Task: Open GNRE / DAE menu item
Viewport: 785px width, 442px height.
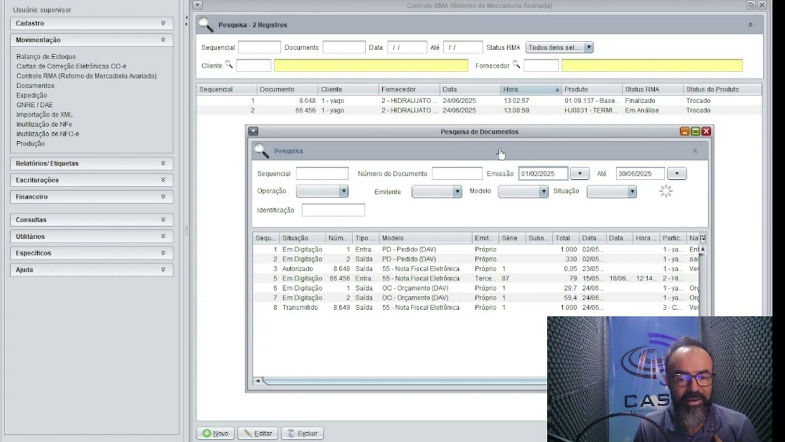Action: [34, 105]
